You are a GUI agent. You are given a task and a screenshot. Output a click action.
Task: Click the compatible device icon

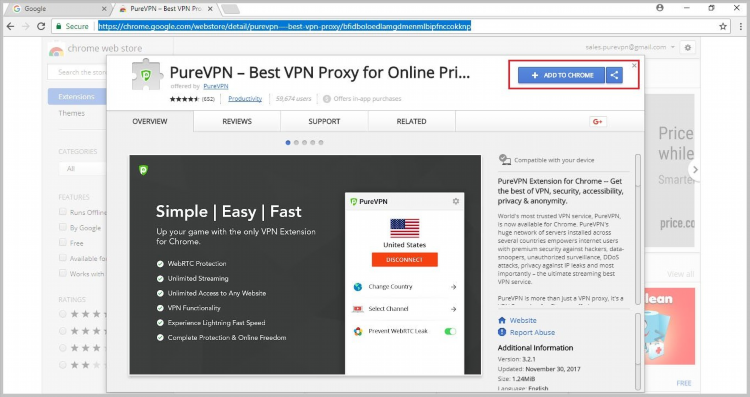coord(505,159)
